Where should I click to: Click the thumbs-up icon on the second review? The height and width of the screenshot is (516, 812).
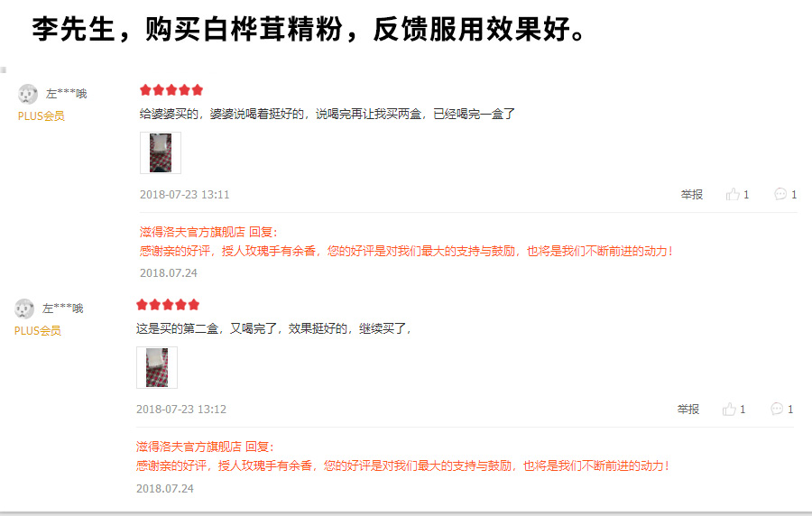(729, 409)
